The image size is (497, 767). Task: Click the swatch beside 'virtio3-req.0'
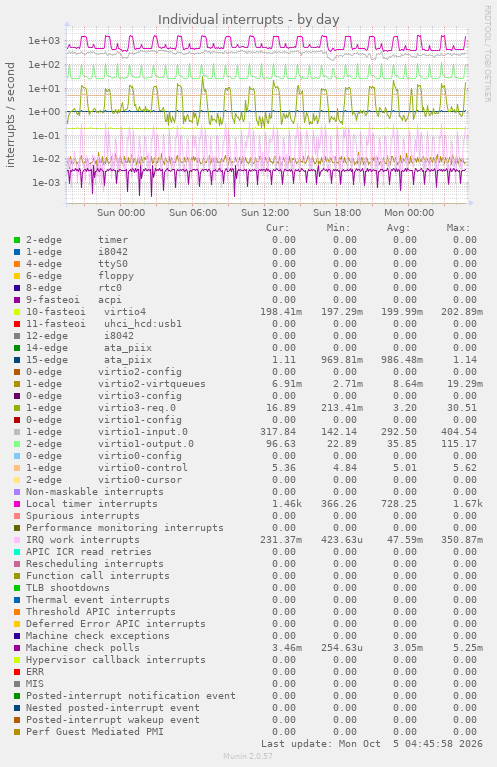pos(17,408)
